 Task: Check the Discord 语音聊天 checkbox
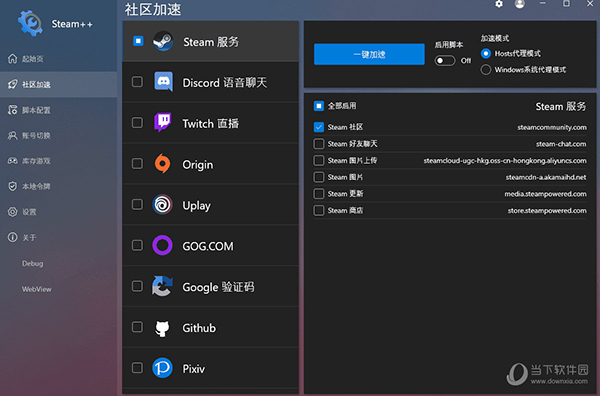(x=137, y=81)
